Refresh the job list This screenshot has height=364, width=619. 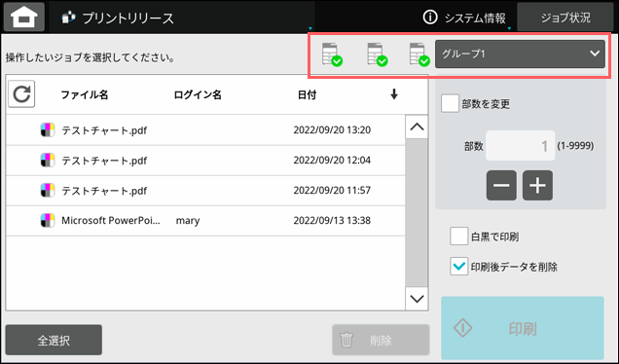click(21, 94)
